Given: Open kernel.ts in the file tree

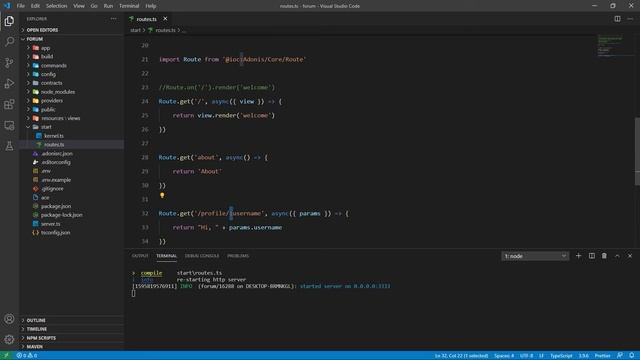Looking at the screenshot, I should click(x=53, y=136).
